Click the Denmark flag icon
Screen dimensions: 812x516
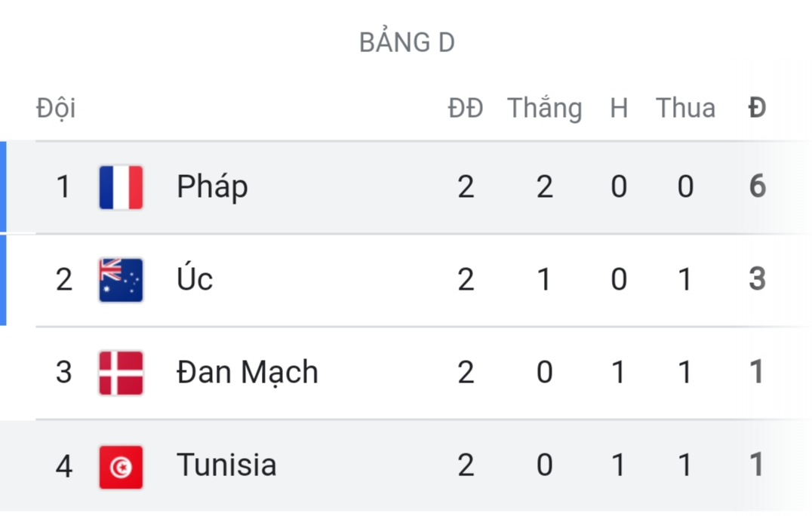point(121,373)
